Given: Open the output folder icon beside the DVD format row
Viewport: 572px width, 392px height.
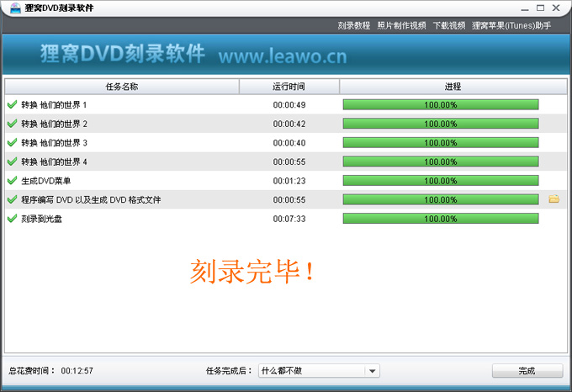Looking at the screenshot, I should (553, 199).
